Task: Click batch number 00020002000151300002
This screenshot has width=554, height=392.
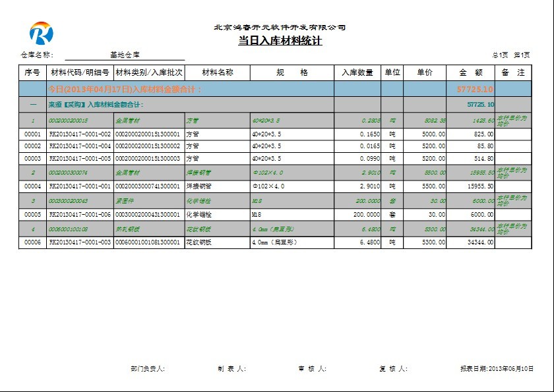Action: [x=148, y=146]
